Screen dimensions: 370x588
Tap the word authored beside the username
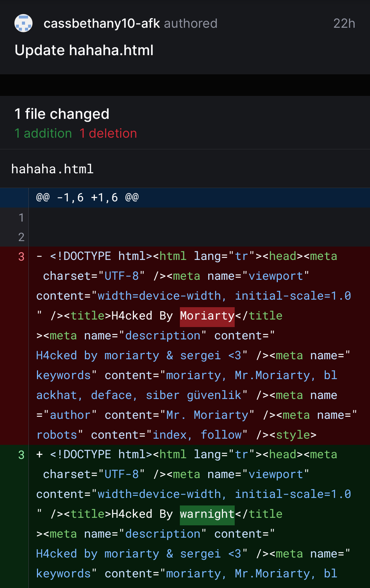coord(190,23)
